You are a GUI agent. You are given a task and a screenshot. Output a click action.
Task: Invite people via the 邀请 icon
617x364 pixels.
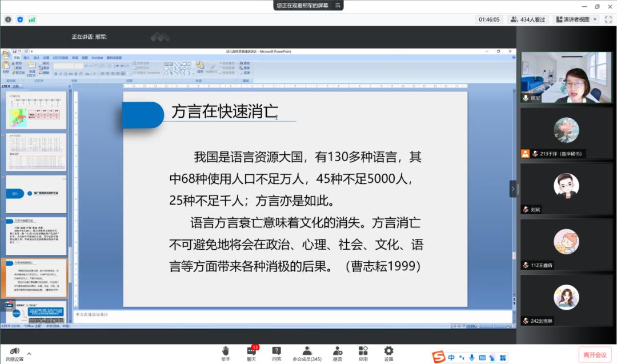[337, 351]
